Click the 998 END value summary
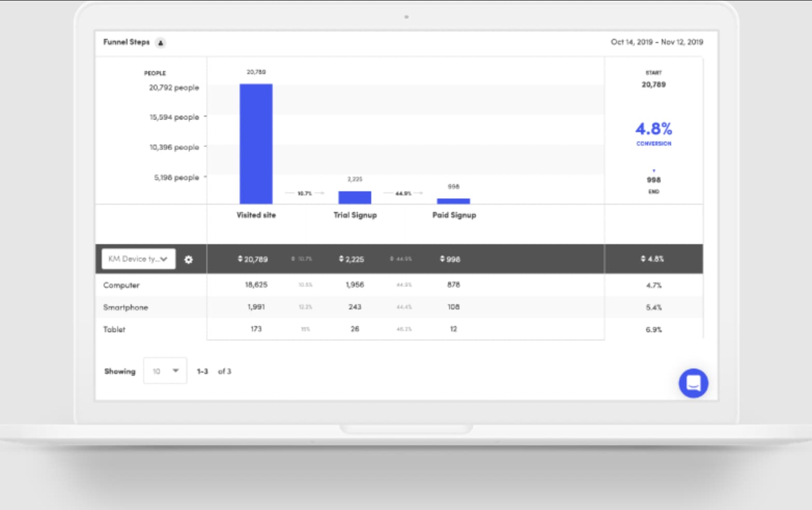This screenshot has width=812, height=510. pos(654,181)
